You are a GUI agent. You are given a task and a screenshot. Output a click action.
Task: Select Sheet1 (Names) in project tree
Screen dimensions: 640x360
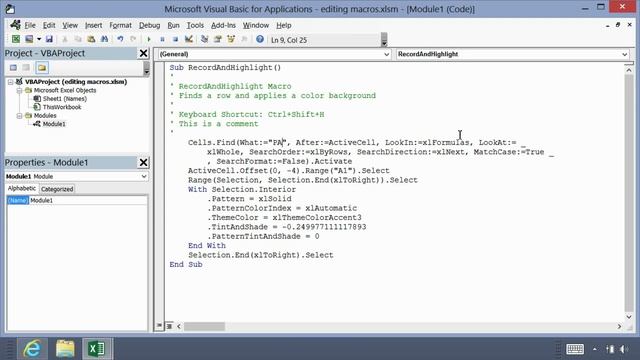(64, 99)
